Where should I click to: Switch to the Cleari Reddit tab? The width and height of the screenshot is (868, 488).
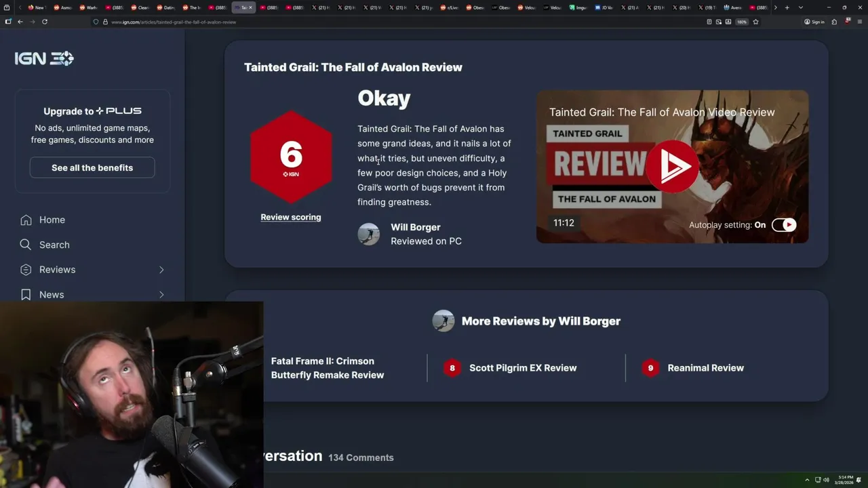pyautogui.click(x=140, y=7)
